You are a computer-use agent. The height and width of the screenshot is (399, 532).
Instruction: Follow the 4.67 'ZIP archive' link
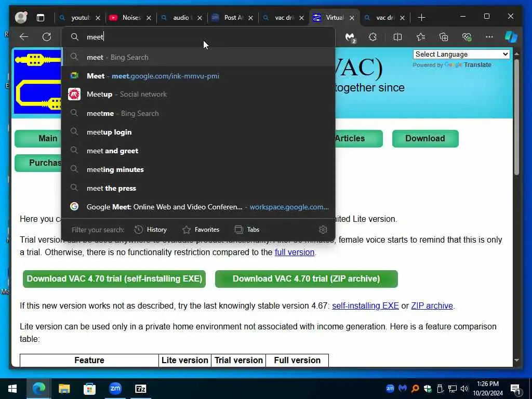432,305
